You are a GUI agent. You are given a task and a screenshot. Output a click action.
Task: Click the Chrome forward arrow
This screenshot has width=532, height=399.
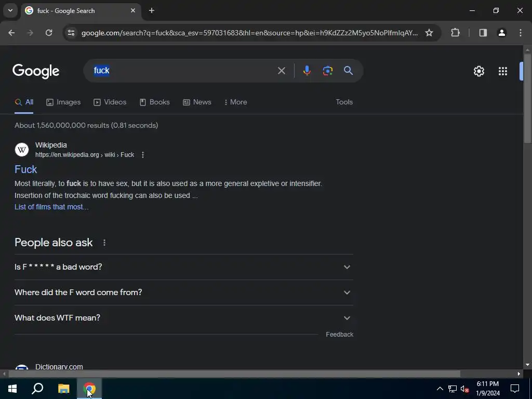[30, 33]
